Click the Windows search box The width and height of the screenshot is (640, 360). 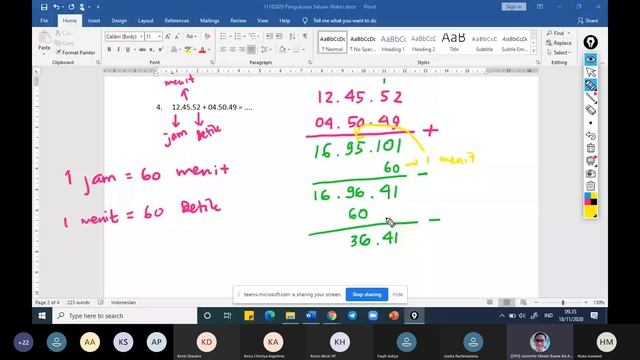coord(124,316)
